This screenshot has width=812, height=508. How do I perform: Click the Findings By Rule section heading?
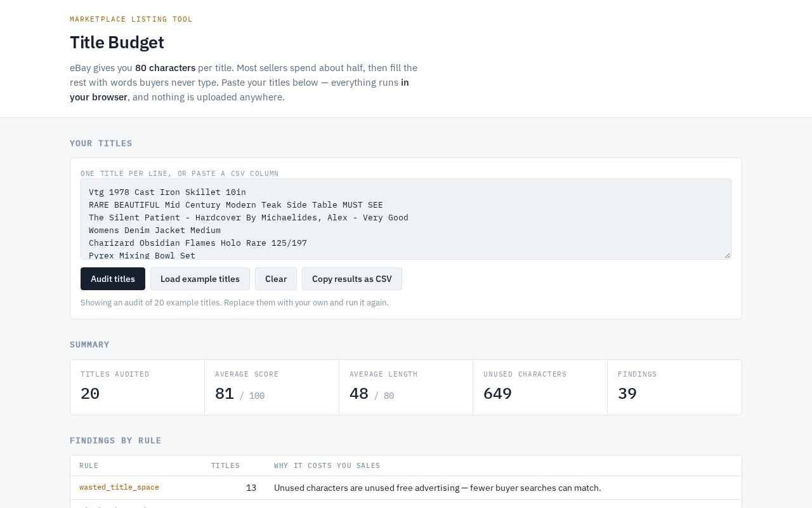point(115,440)
